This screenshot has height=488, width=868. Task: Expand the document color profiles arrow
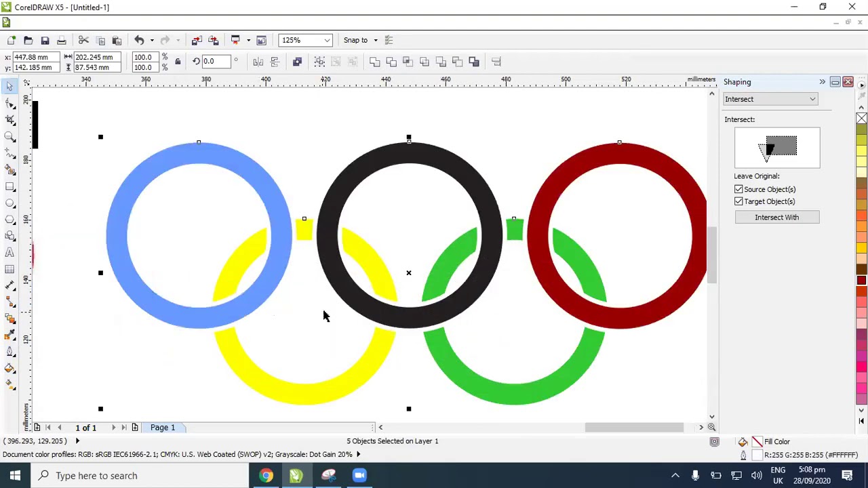click(x=358, y=454)
